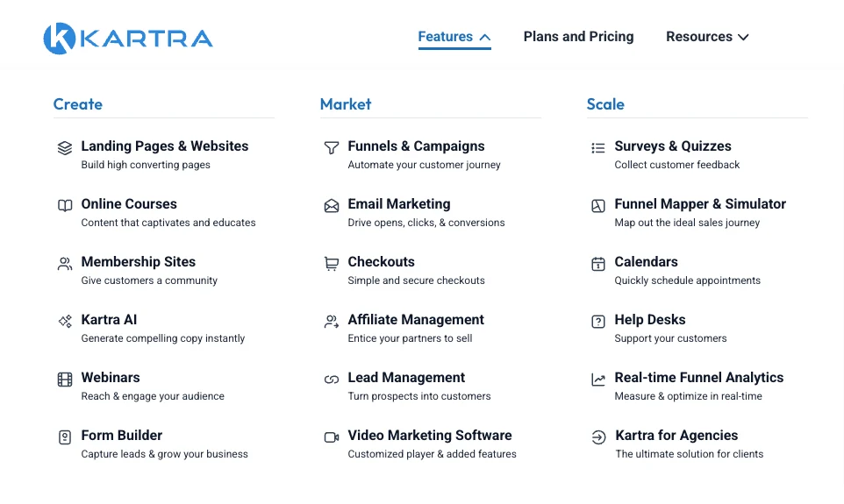Click the Market column heading

click(x=346, y=104)
